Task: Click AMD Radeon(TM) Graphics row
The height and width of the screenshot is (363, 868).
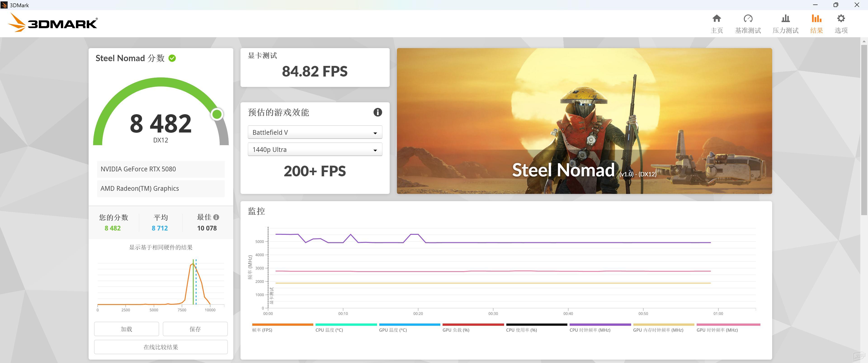Action: pos(161,189)
